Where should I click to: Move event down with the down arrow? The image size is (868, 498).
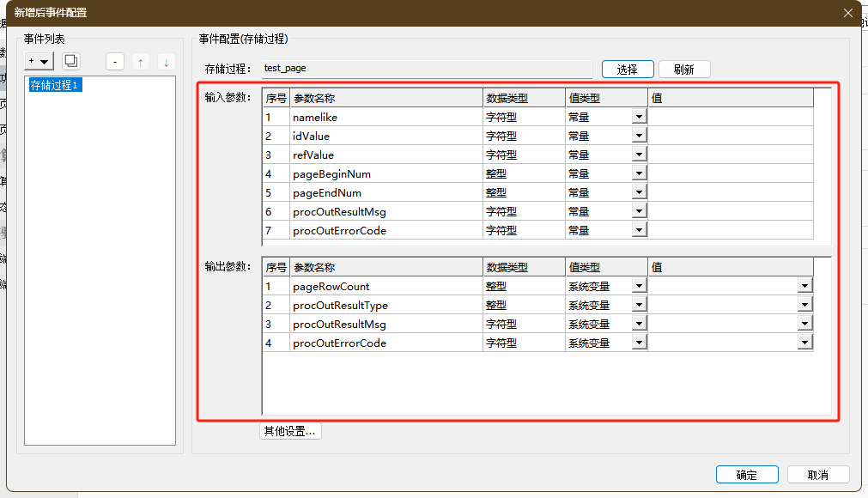(x=166, y=62)
